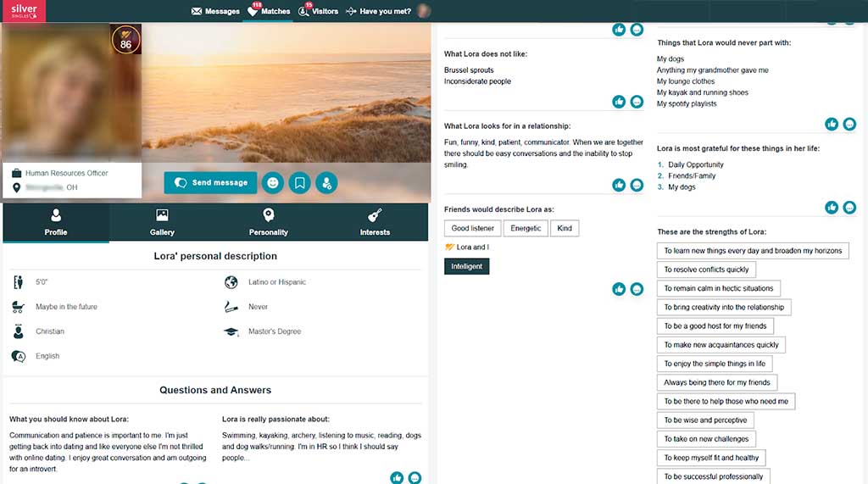Like the 'looks for in a relationship' answer
Viewport: 868px width, 484px height.
tap(619, 185)
